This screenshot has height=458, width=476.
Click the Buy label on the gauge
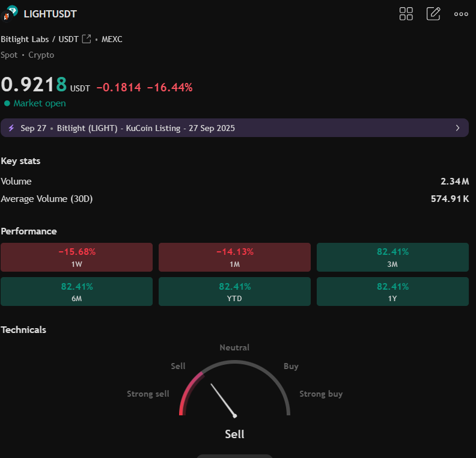tap(291, 366)
